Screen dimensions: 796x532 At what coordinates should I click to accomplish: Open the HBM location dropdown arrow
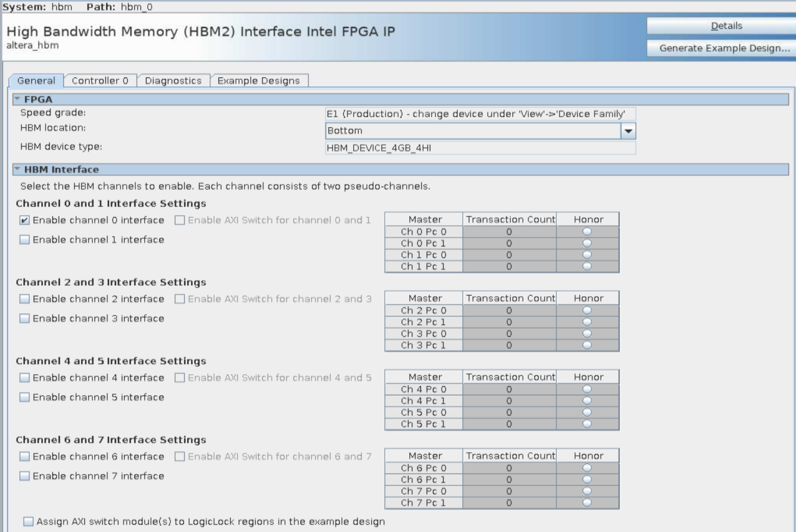[x=628, y=131]
